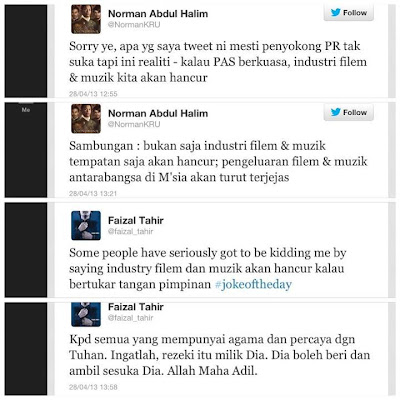400x400 pixels.
Task: Open timestamp 28/04/13 12:55
Action: coord(93,94)
